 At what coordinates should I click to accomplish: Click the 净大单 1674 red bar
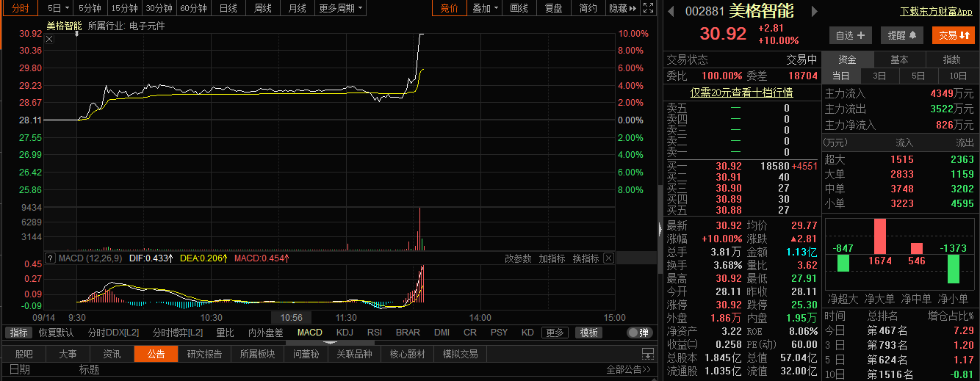tap(879, 236)
